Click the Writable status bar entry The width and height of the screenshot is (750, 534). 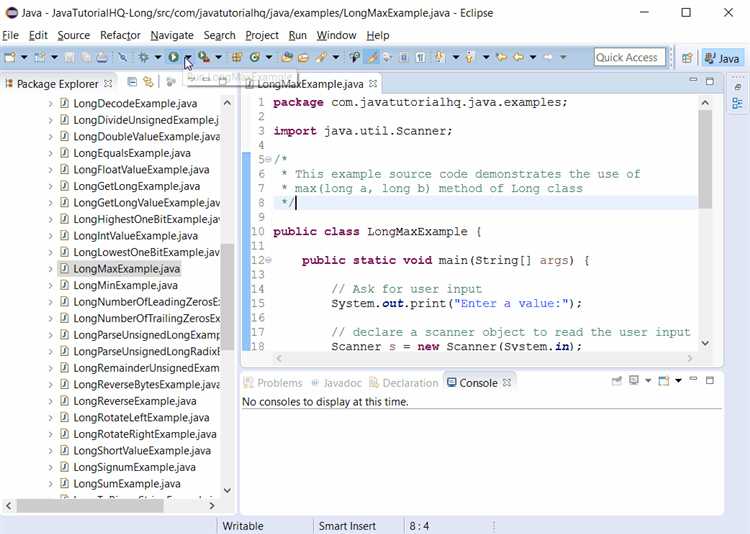coord(243,526)
